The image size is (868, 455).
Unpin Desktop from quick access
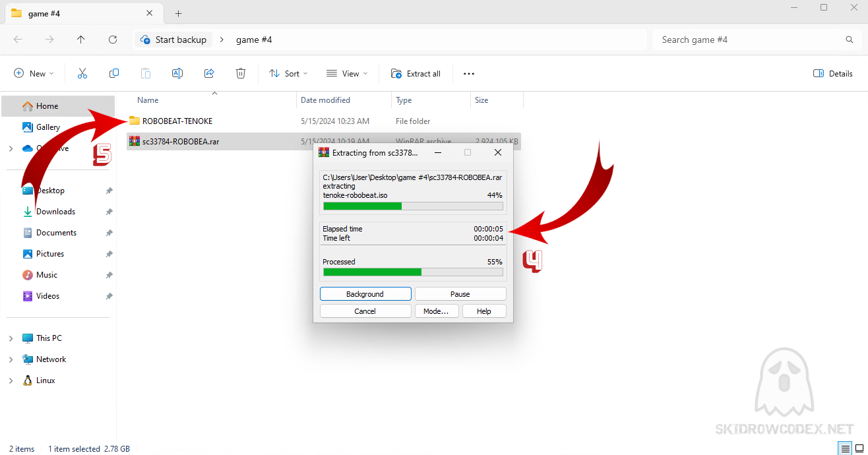[109, 191]
